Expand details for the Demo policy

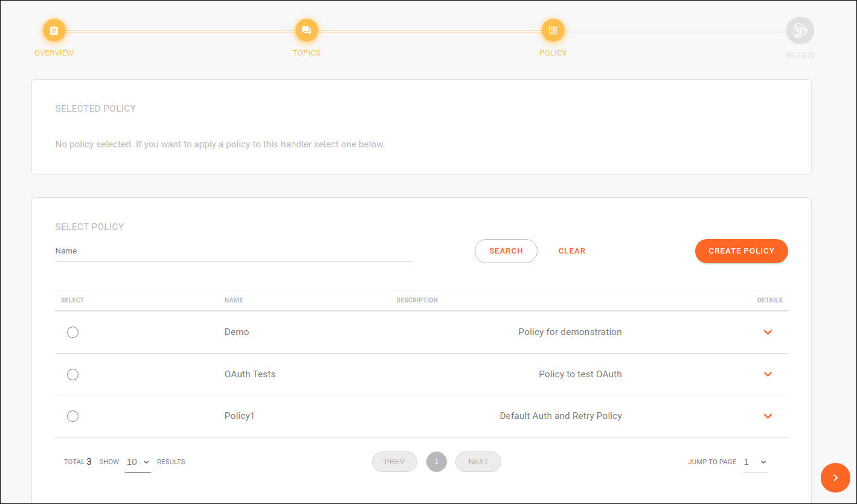point(768,332)
